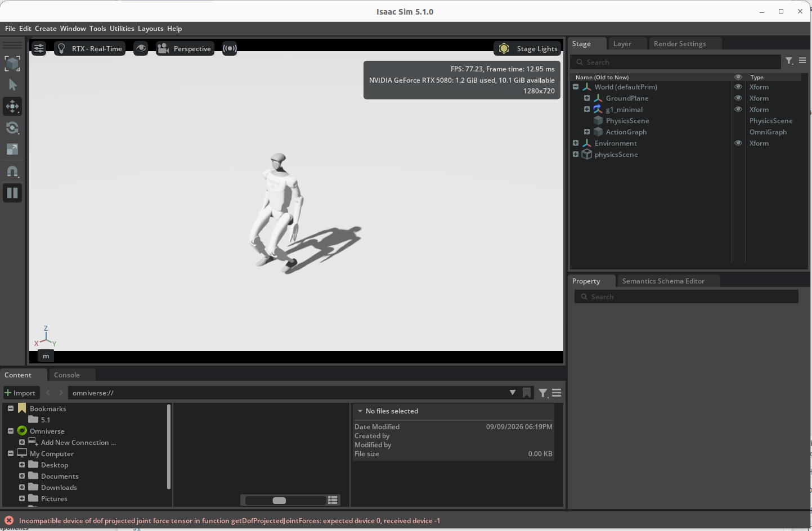Open RTX - Real-Time renderer menu
Viewport: 812px width, 531px height.
coord(89,48)
